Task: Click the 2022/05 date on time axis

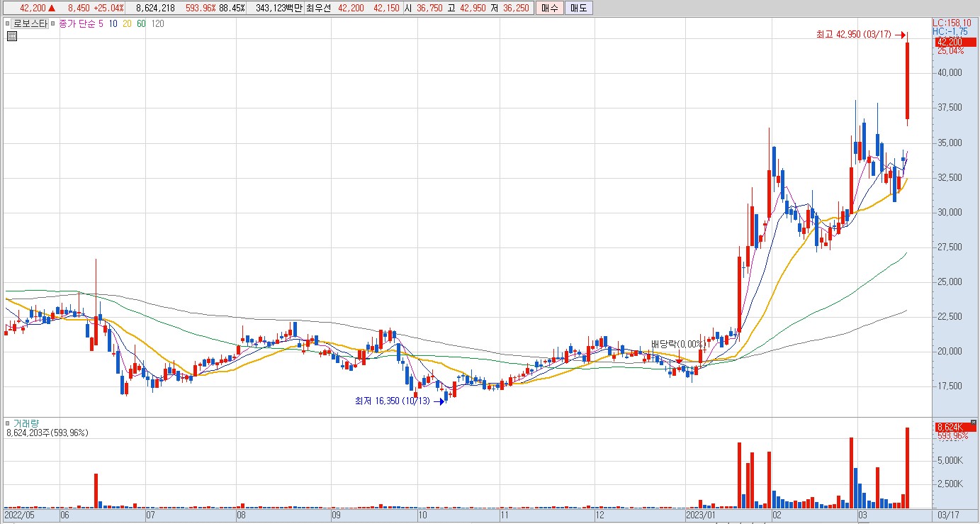Action: click(18, 515)
